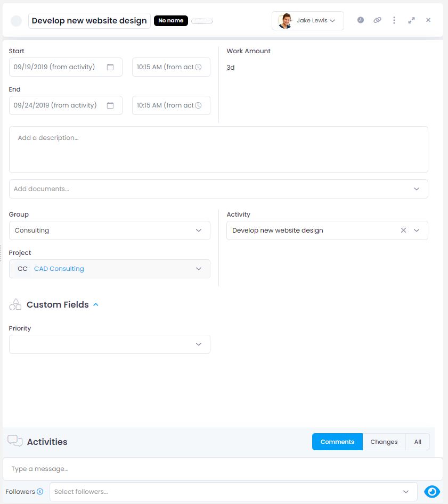
Task: Expand the Project dropdown chevron
Action: tap(199, 269)
